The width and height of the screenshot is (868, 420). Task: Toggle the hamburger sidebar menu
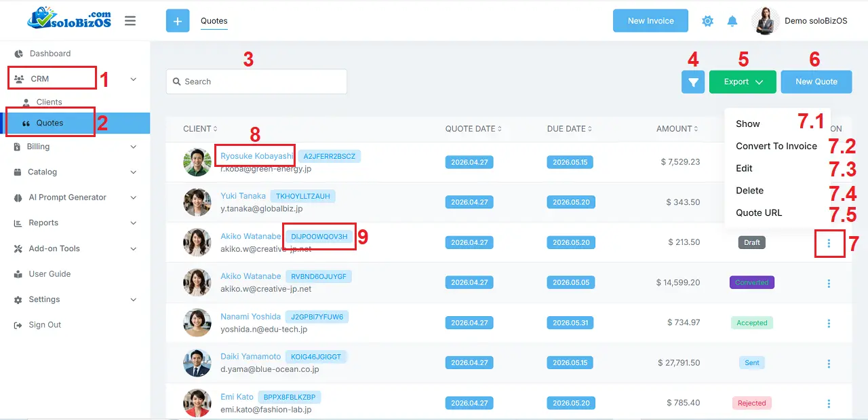130,21
